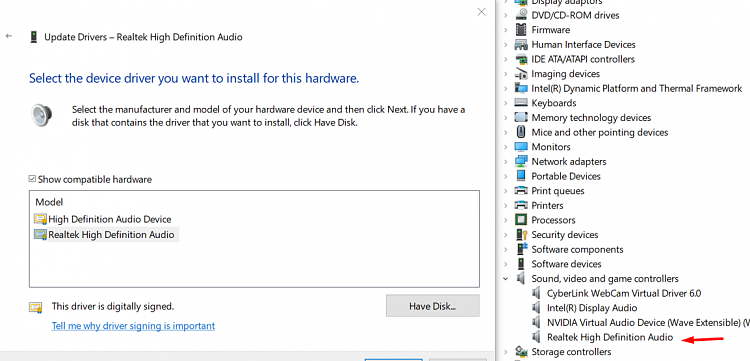Select CyberLink WebCam Virtual Driver 6.0
Image resolution: width=750 pixels, height=361 pixels.
624,293
